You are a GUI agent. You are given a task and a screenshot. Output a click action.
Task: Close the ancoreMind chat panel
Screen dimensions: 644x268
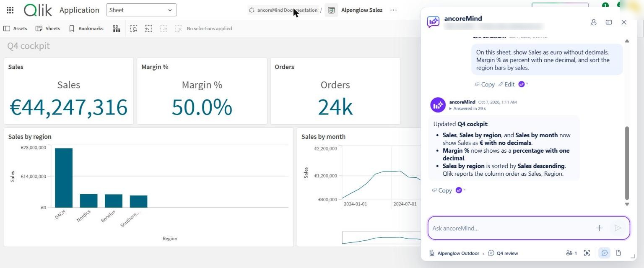click(x=624, y=22)
